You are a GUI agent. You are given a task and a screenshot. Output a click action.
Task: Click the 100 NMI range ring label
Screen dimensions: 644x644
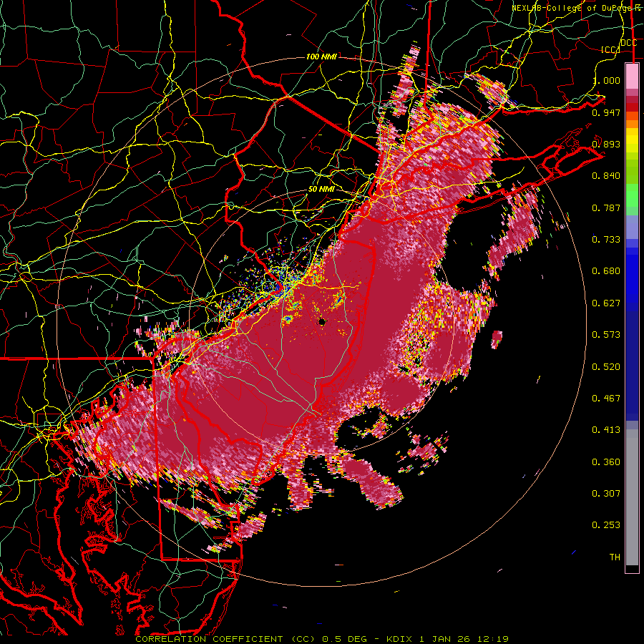tap(321, 57)
